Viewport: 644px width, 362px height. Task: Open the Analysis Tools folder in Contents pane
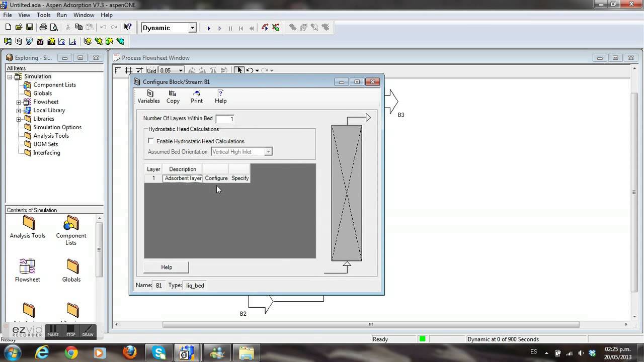pyautogui.click(x=28, y=228)
